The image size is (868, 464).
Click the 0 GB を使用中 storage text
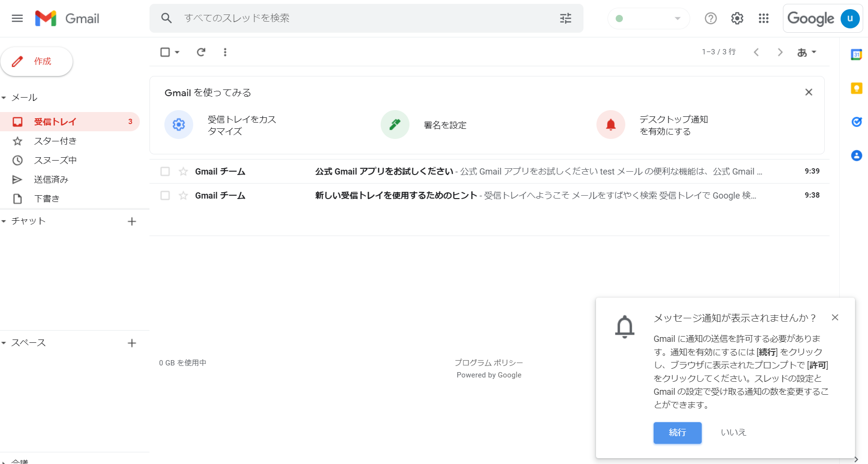click(x=183, y=363)
